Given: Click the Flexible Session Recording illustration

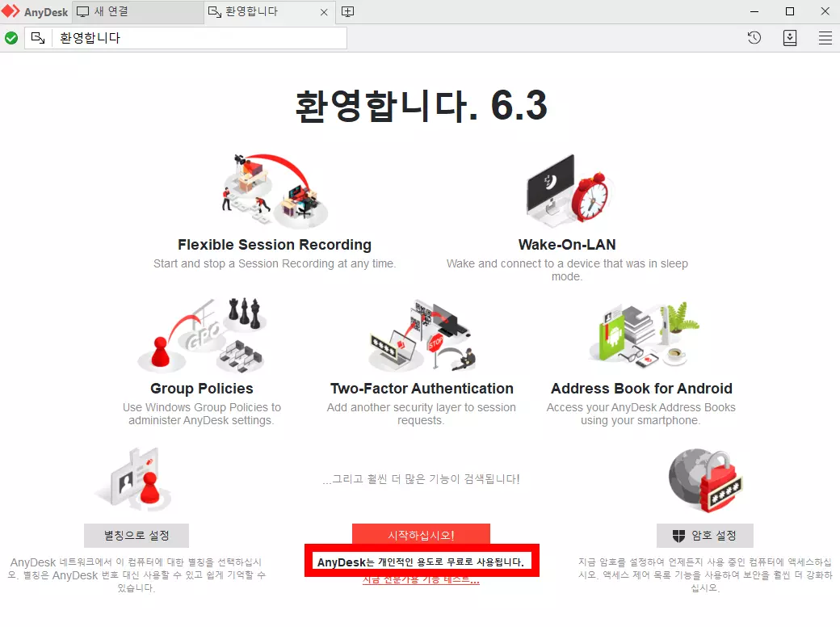Looking at the screenshot, I should tap(275, 191).
